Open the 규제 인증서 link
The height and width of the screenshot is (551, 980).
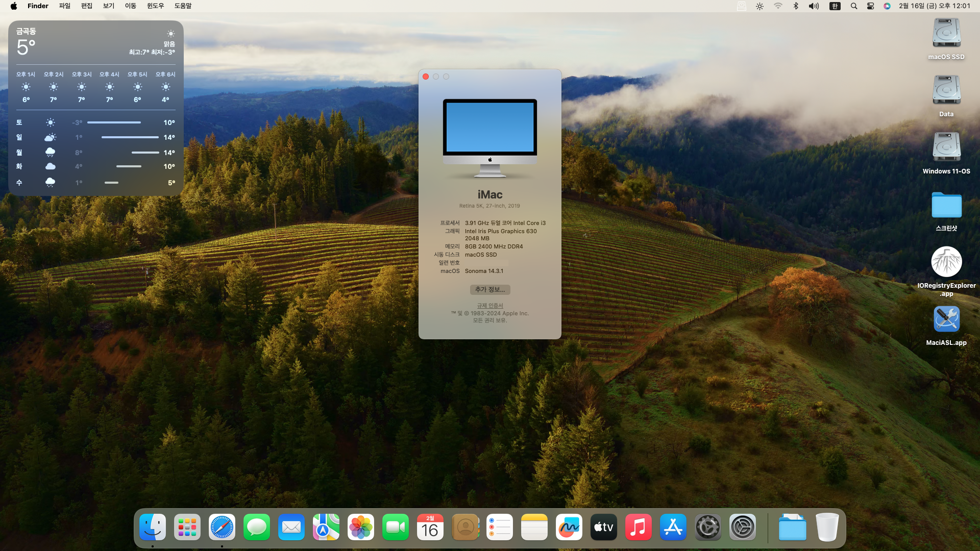point(490,306)
